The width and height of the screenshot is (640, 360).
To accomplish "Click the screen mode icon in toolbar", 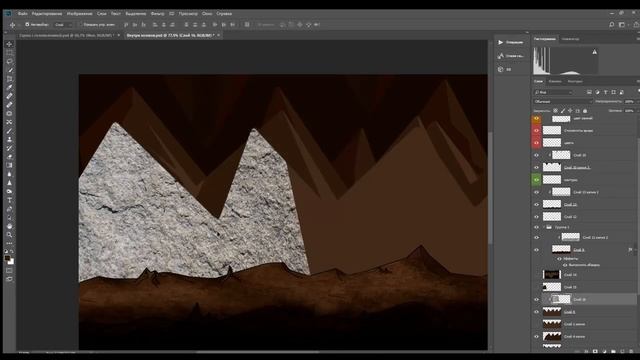I will tap(9, 279).
